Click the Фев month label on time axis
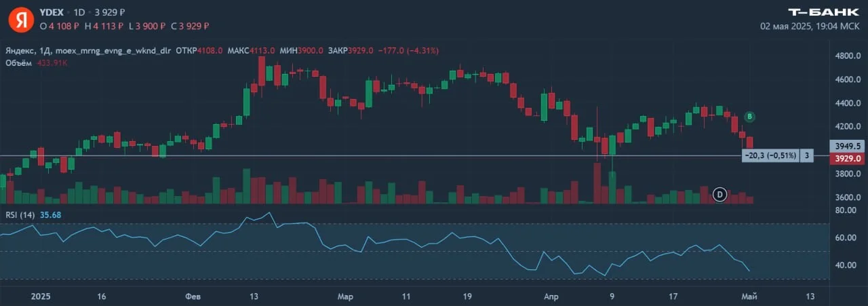868x306 pixels. (x=193, y=297)
